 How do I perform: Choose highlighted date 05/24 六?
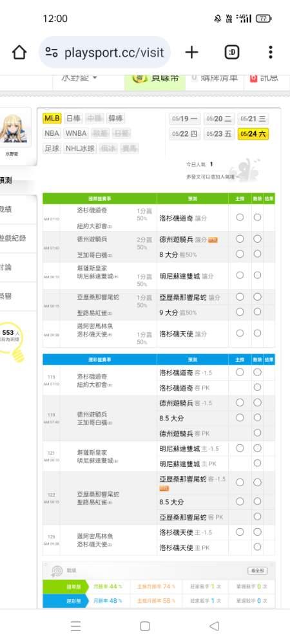click(x=253, y=134)
